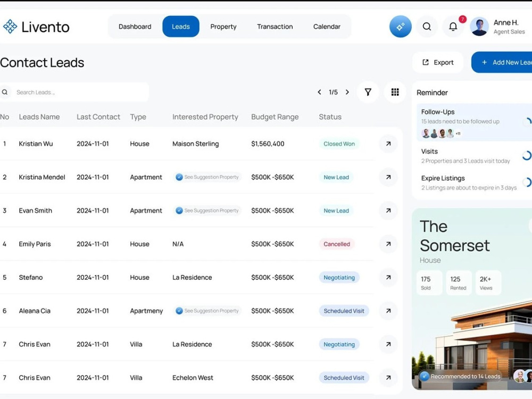See suggestion property for Evan Smith
This screenshot has height=399, width=532.
click(207, 211)
